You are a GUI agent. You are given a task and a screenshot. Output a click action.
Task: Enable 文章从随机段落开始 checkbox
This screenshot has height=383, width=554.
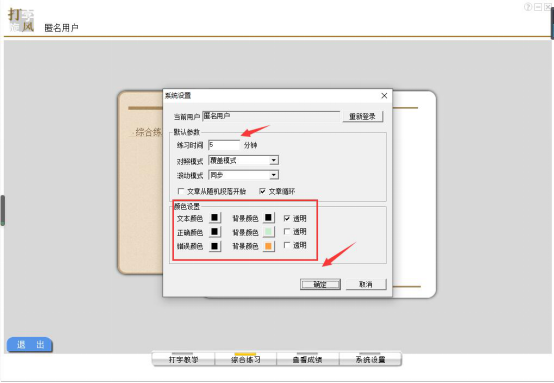pyautogui.click(x=181, y=191)
